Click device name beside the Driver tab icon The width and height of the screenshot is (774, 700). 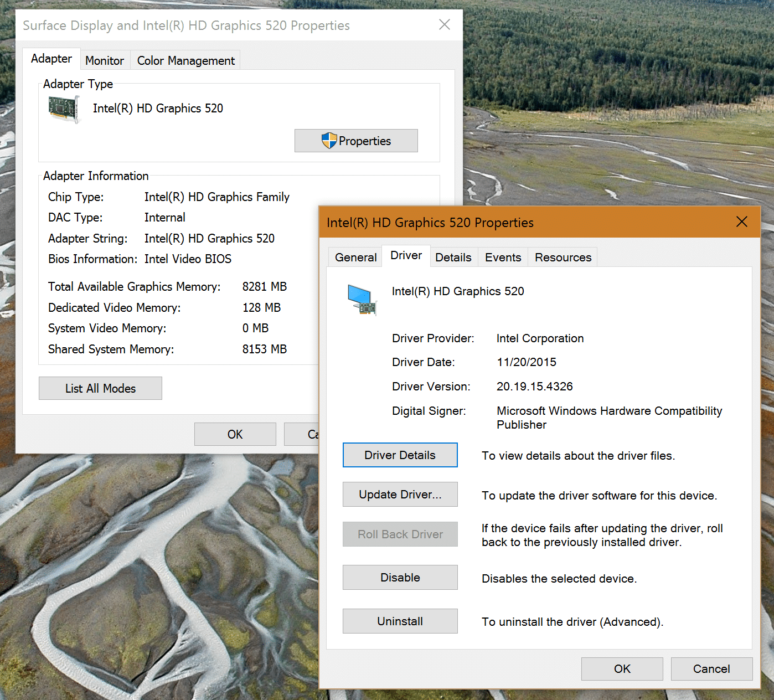[458, 291]
